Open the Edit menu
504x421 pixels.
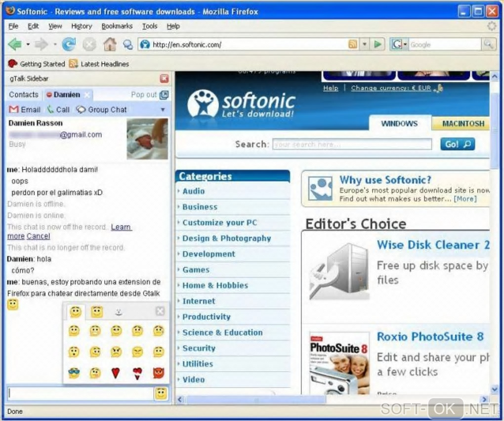click(33, 26)
